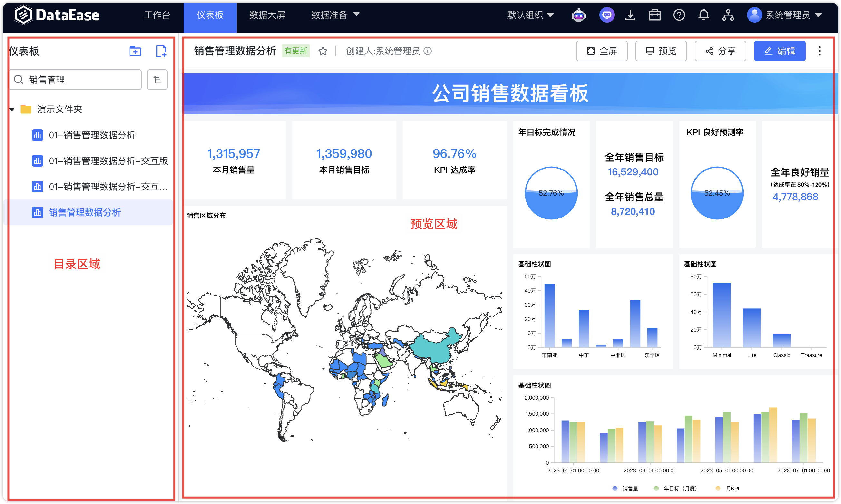
Task: Click the 有更新 tag
Action: [x=295, y=51]
